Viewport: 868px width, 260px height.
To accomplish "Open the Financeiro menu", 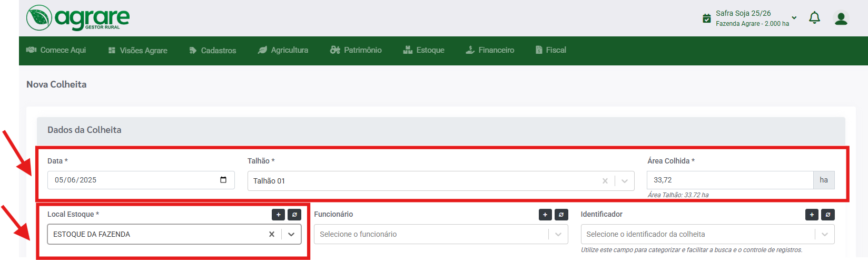I will [490, 50].
